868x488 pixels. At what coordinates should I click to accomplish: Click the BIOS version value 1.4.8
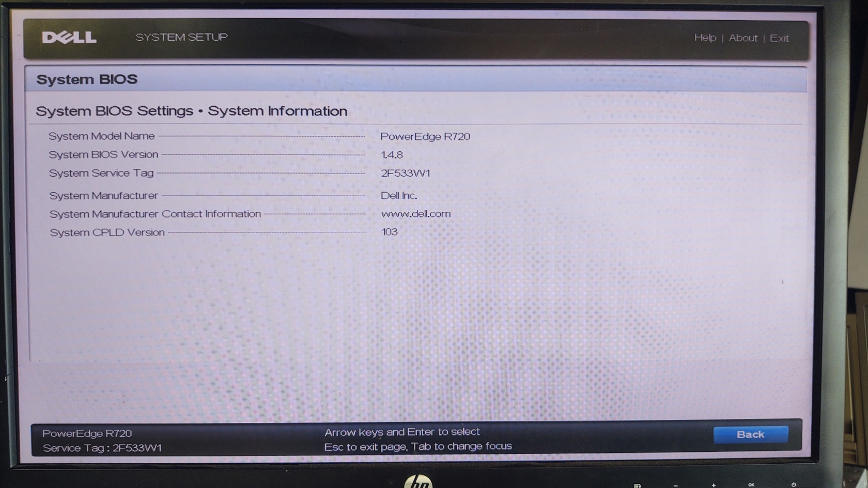[392, 155]
